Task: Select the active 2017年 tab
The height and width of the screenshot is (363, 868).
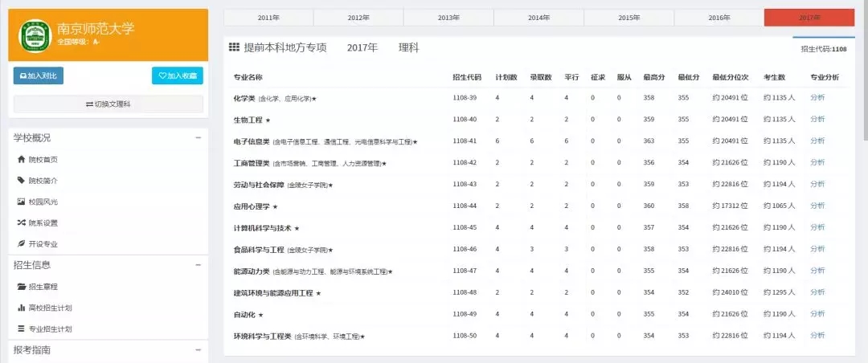Action: point(809,18)
